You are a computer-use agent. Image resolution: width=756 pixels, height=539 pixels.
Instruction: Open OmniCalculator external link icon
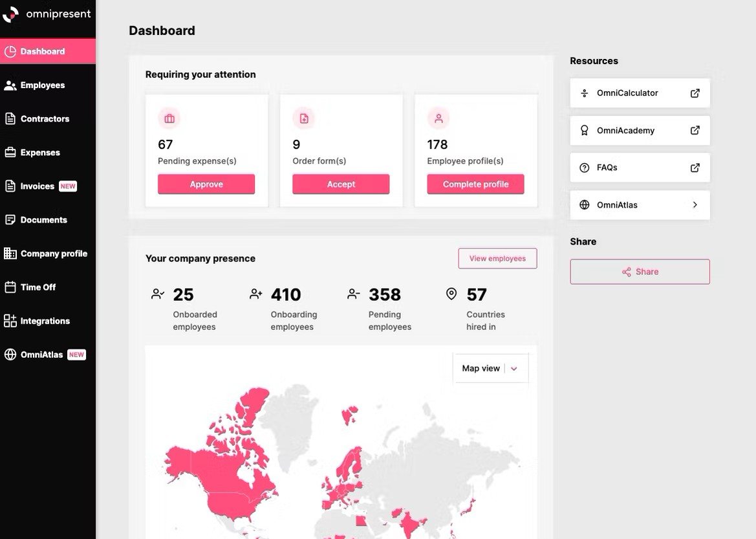(695, 93)
